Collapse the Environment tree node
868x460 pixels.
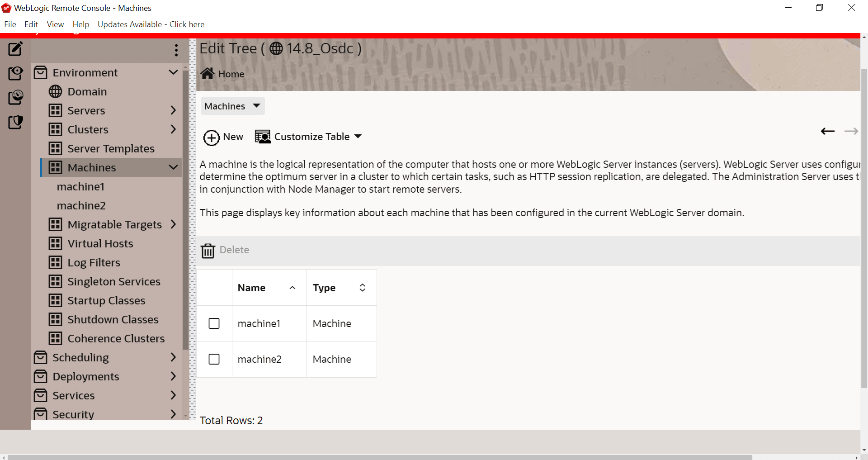coord(173,72)
